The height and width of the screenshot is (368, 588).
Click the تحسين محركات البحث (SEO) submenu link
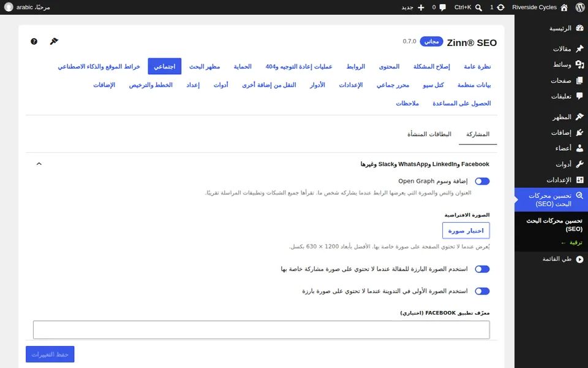point(554,224)
